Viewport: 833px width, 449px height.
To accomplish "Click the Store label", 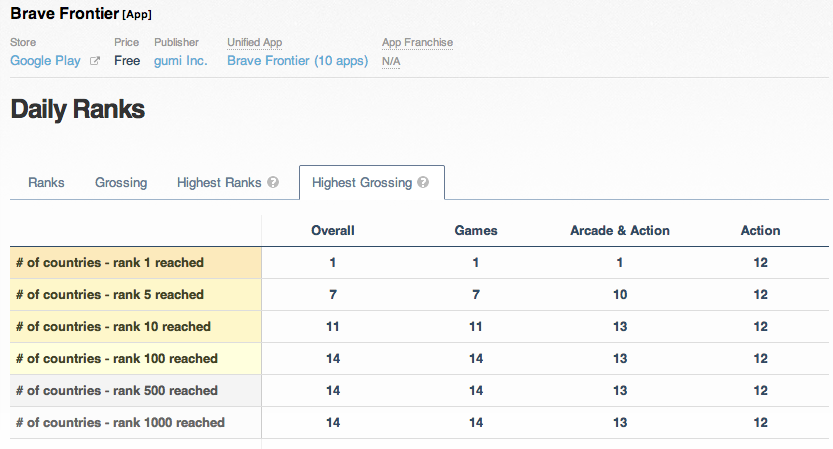I will click(x=23, y=42).
